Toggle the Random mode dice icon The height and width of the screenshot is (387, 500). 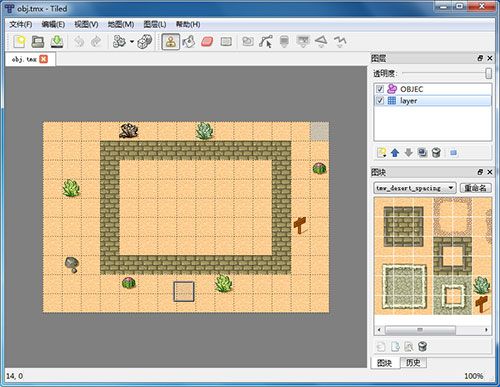145,42
